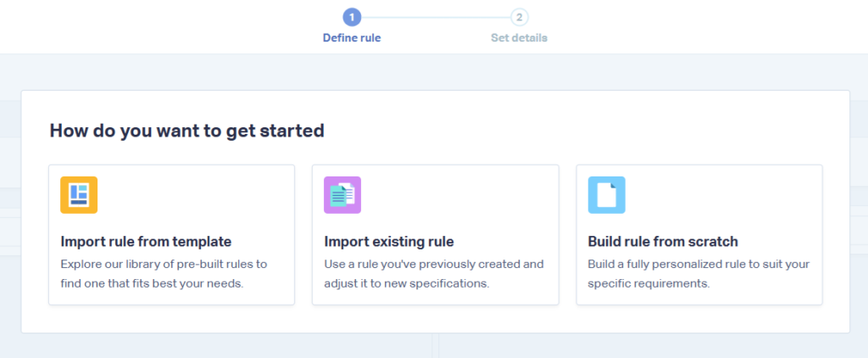Select the step 2 circle indicator
The image size is (868, 358).
520,17
